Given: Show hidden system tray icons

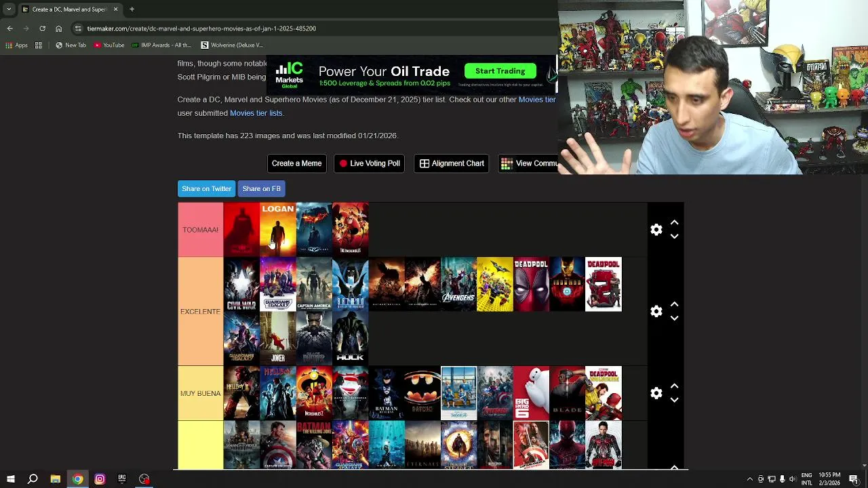Looking at the screenshot, I should 749,479.
